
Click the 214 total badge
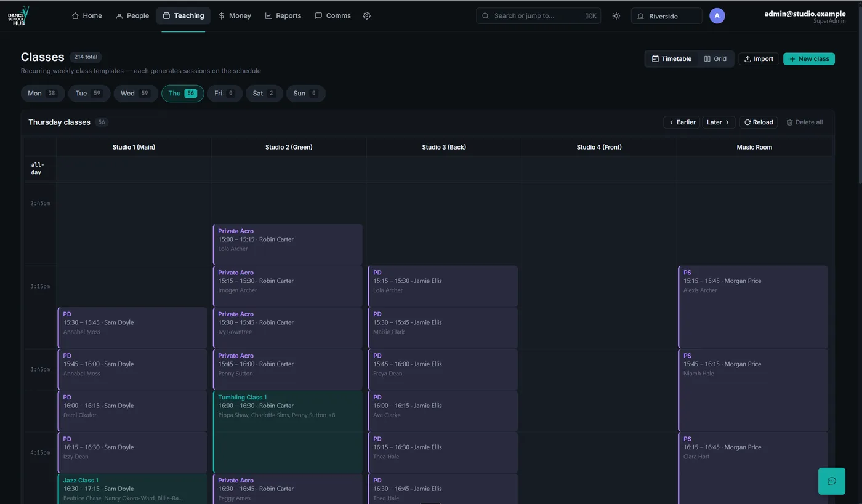(86, 57)
